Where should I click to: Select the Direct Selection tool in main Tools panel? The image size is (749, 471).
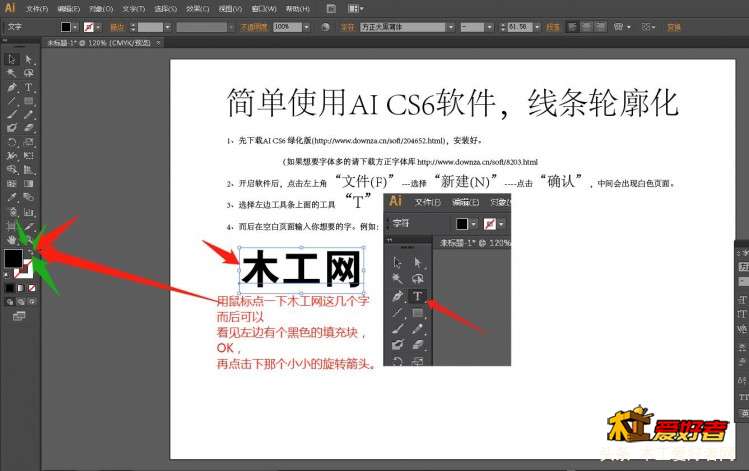tap(28, 60)
